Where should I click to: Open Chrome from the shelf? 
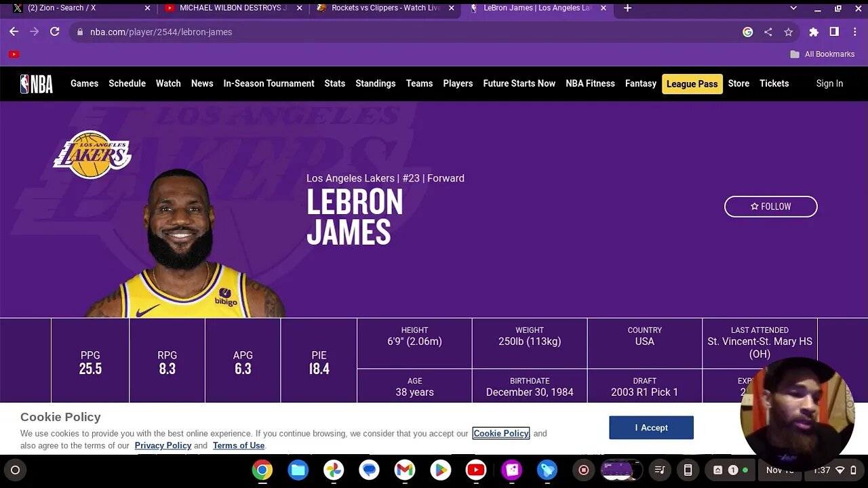[x=262, y=470]
